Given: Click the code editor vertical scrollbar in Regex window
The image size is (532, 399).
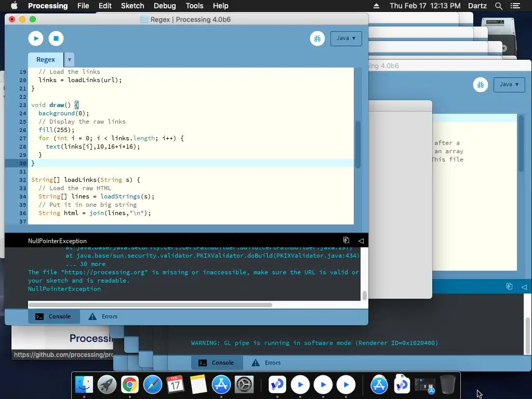Looking at the screenshot, I should [357, 144].
